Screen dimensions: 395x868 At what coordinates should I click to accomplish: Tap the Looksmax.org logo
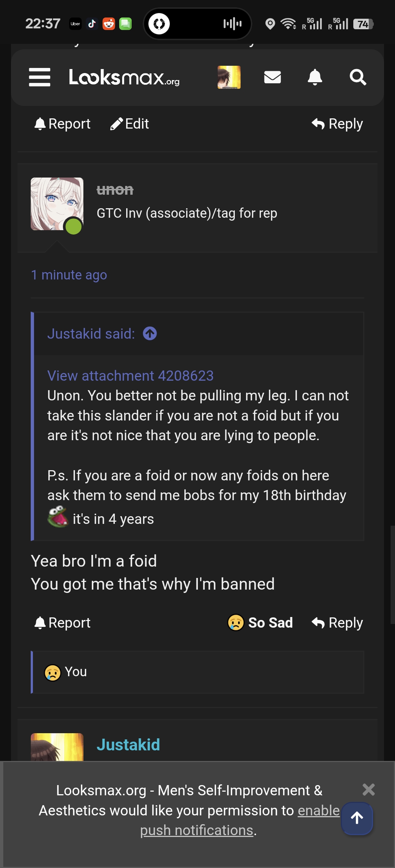click(x=124, y=77)
